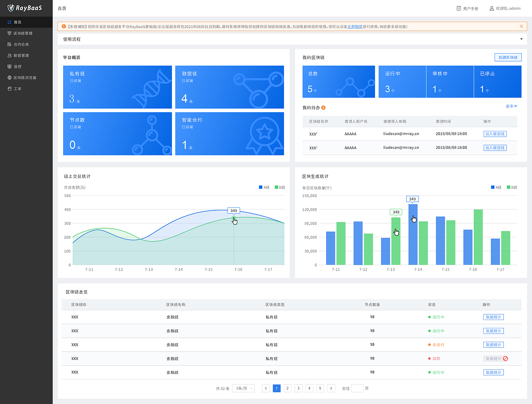Screen dimensions: 532x404
Task: Click the 用户手册 document icon
Action: tap(459, 8)
